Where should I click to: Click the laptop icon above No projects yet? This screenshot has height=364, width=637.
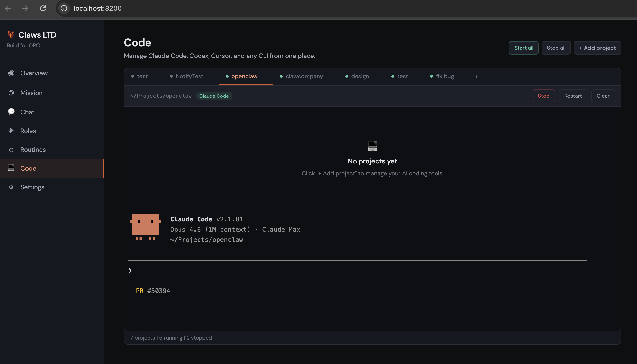(373, 146)
